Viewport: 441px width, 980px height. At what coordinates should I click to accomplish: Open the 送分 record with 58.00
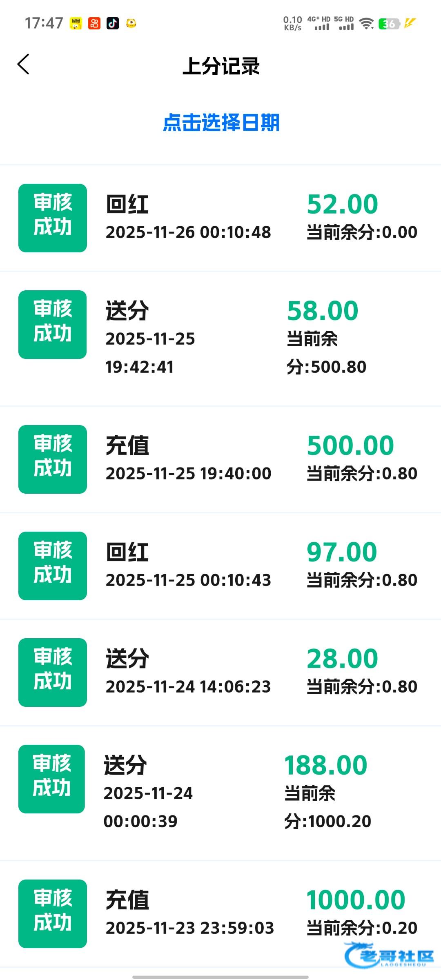(x=220, y=338)
